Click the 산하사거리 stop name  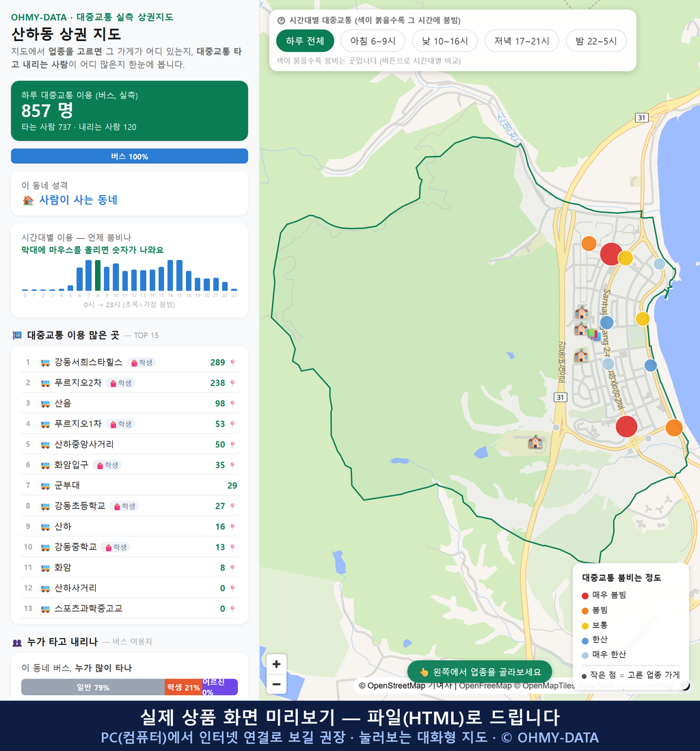pyautogui.click(x=75, y=588)
